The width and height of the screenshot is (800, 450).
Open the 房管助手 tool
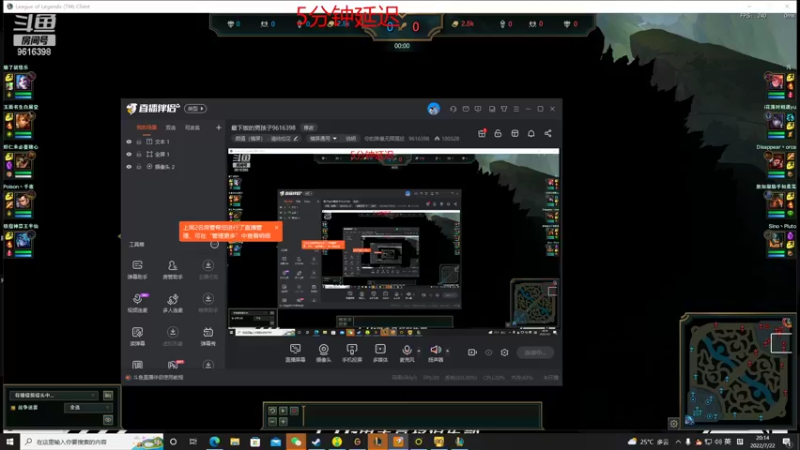point(172,269)
